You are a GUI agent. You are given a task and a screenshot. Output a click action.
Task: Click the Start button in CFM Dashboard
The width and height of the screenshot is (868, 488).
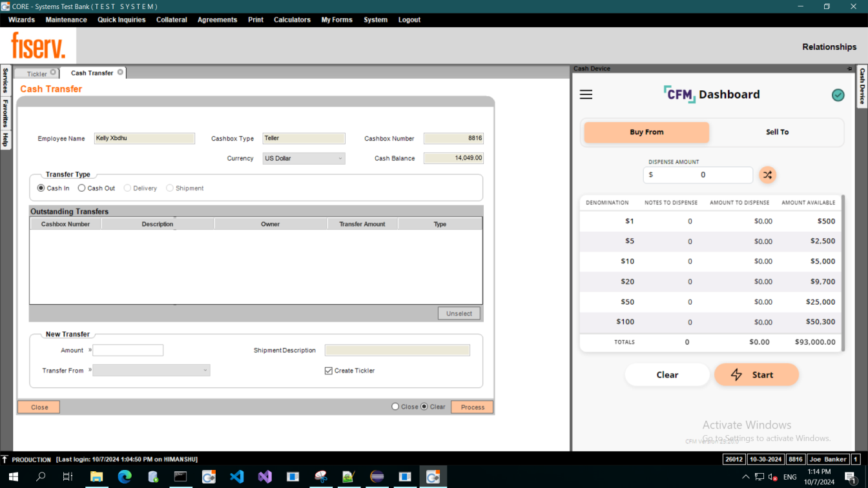pos(756,375)
